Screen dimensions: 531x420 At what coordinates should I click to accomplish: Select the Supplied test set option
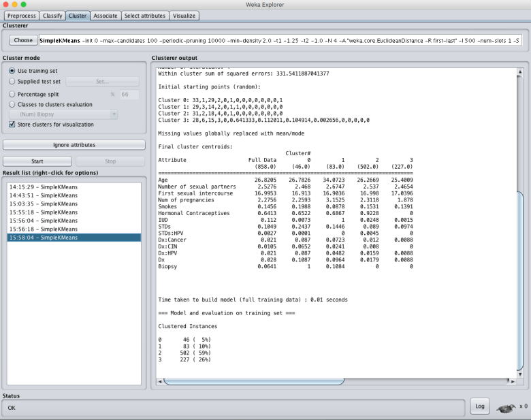[13, 81]
